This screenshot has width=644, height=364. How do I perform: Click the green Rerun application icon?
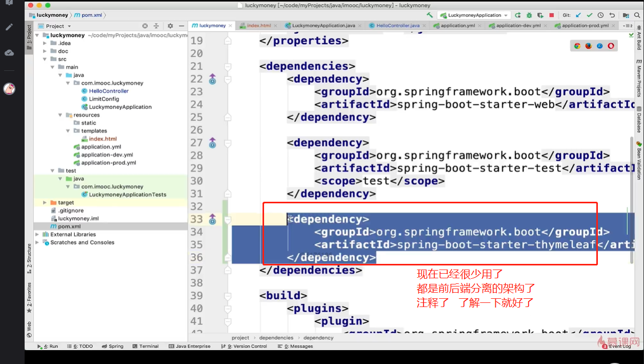[x=518, y=15]
